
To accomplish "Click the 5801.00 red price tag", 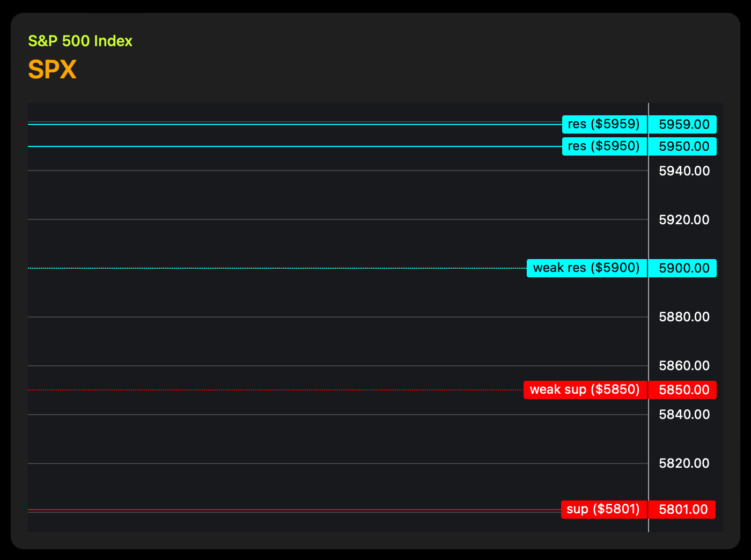I will click(x=682, y=510).
